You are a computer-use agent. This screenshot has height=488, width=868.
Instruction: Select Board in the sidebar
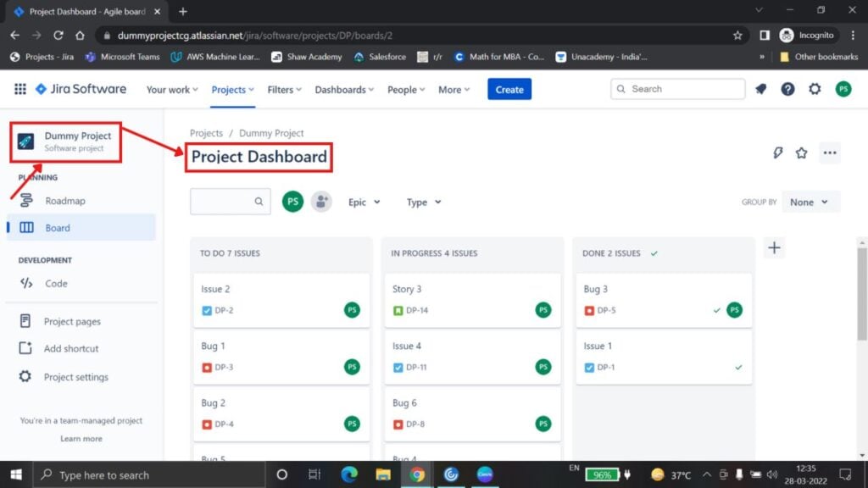coord(81,227)
